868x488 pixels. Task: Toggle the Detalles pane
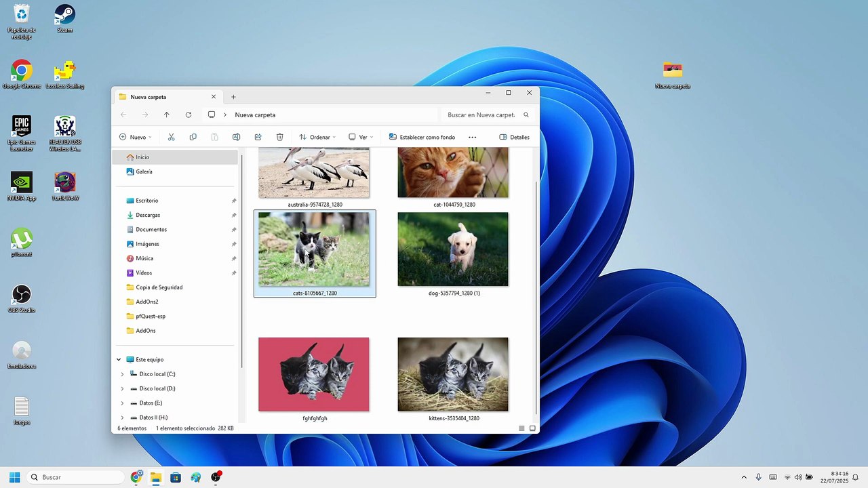pos(515,137)
